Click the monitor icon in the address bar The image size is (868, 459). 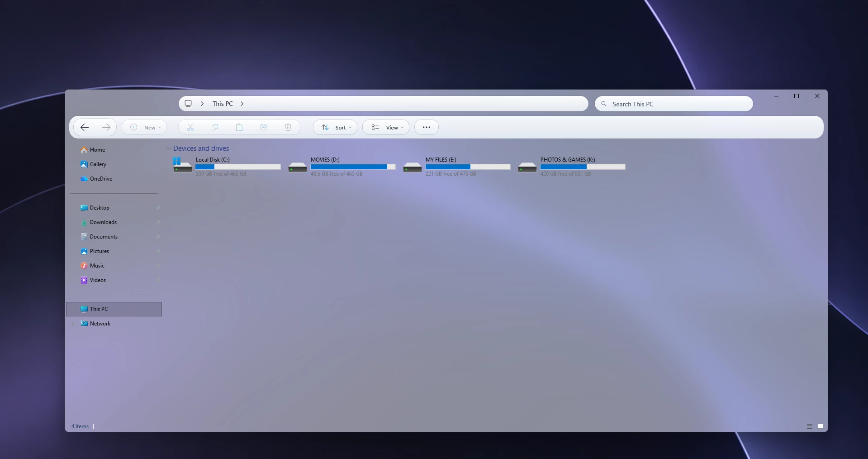point(188,104)
